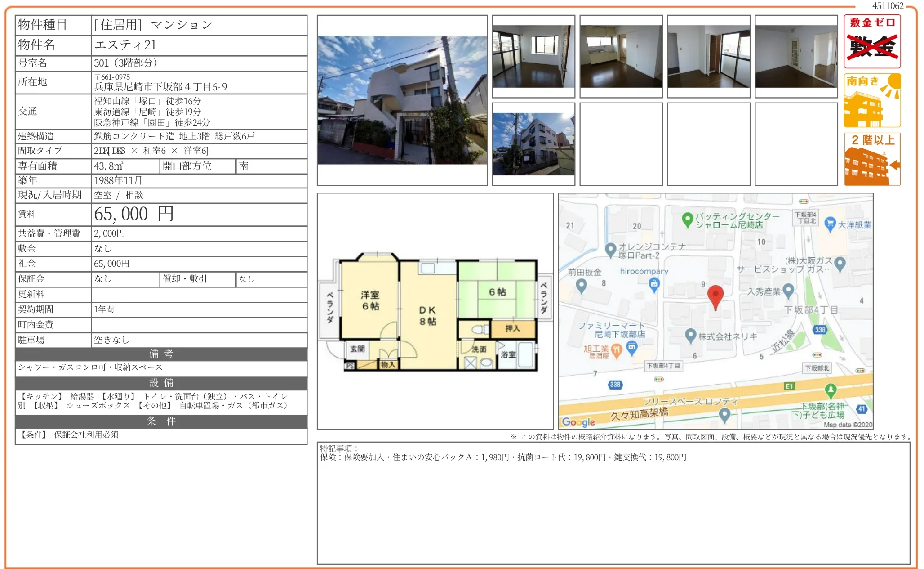Click the バッティングセンター green map marker
This screenshot has width=924, height=569.
pos(687,220)
